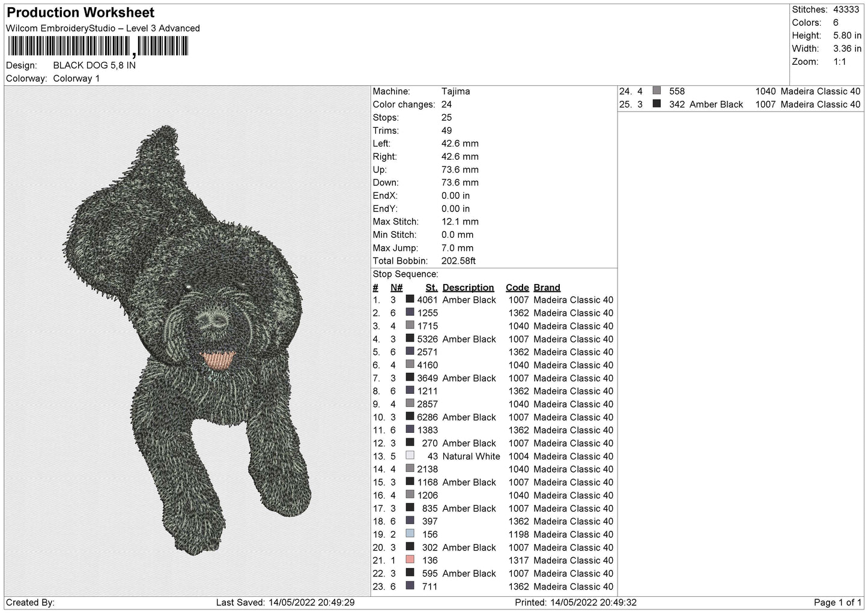Click the Colors value '6'
Screen dimensions: 868x613
(836, 23)
